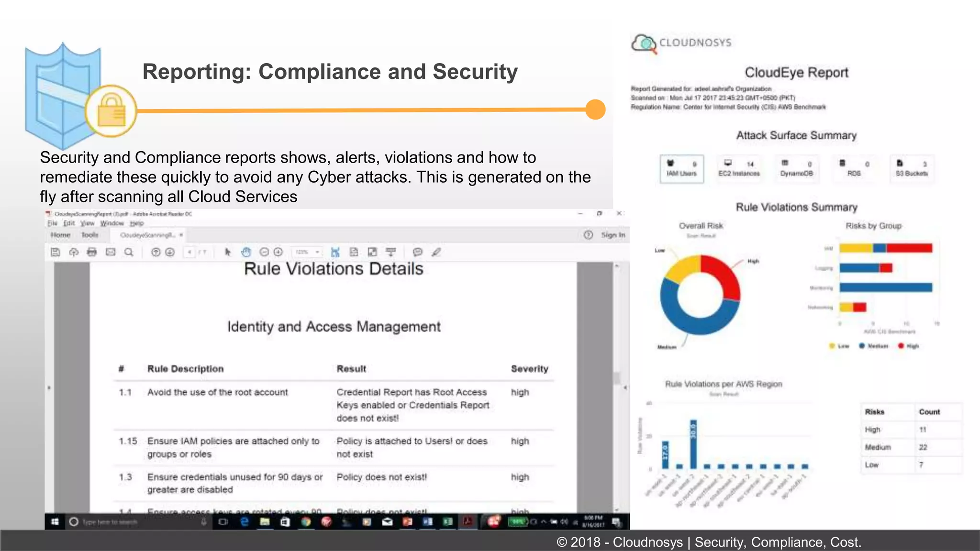Screen dimensions: 980x551
Task: Go to next page with down arrow icon
Action: point(170,252)
